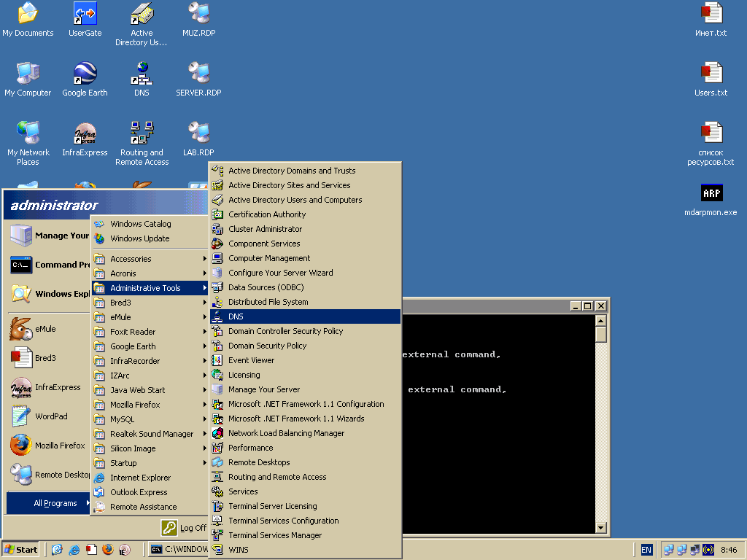Image resolution: width=747 pixels, height=560 pixels.
Task: Open eMule from the Start menu pinned list
Action: pos(47,329)
